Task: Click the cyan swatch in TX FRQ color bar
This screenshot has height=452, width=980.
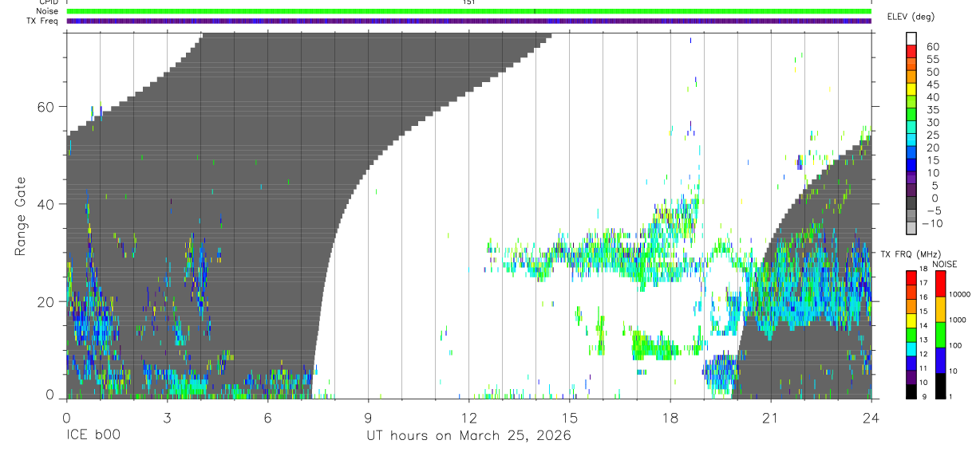Action: tap(911, 349)
